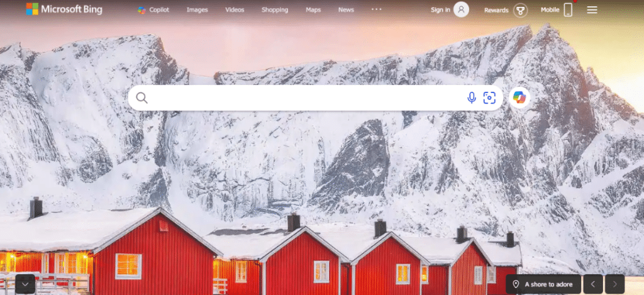This screenshot has height=295, width=644.
Task: Click the Mobile phone icon
Action: (568, 10)
